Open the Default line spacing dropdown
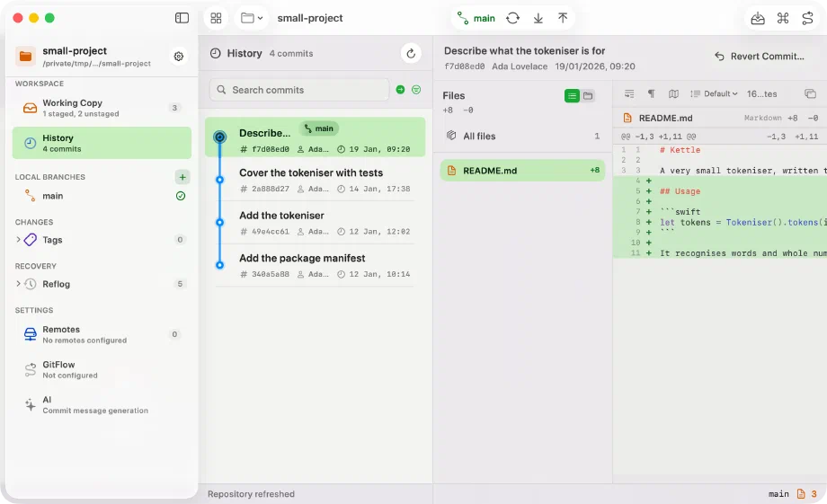827x504 pixels. pos(714,93)
